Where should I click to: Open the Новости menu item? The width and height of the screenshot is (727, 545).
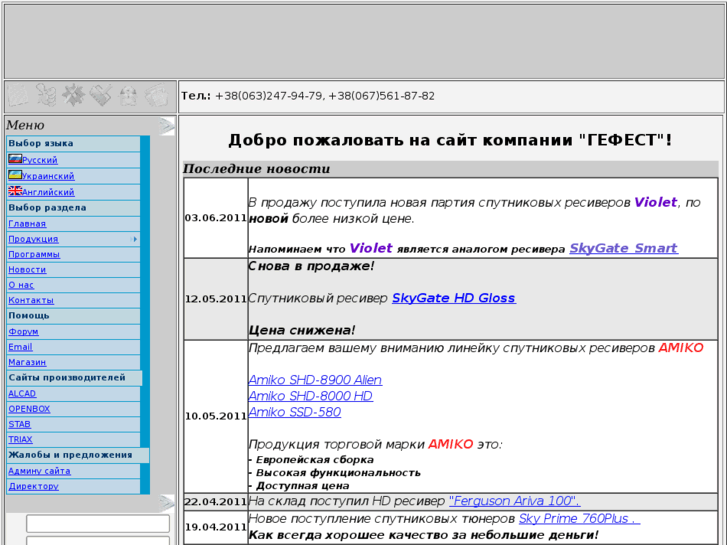click(27, 269)
